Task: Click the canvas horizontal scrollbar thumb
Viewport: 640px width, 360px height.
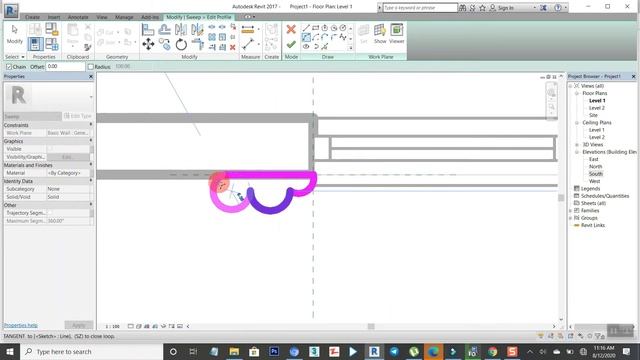Action: 371,326
